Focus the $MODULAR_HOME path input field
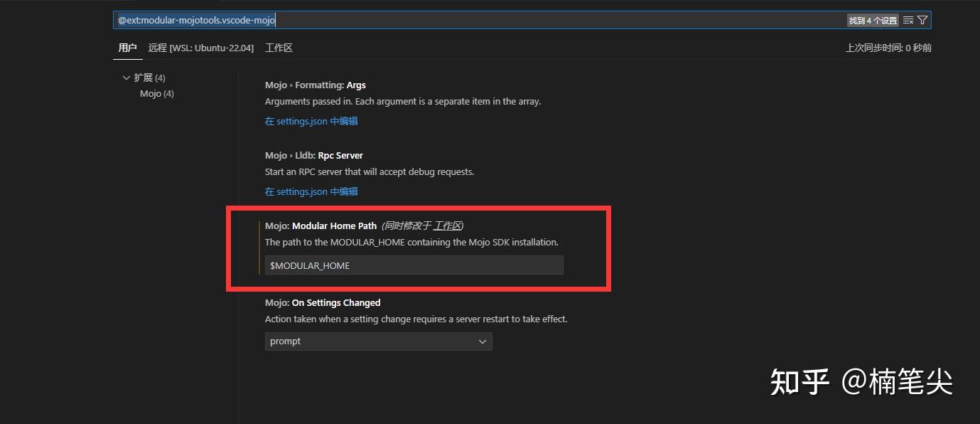The width and height of the screenshot is (980, 424). (x=414, y=265)
